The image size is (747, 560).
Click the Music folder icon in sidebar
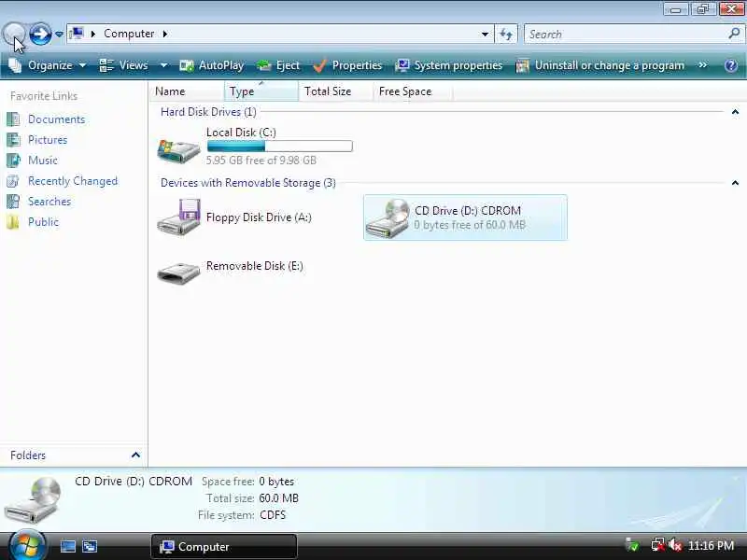click(x=13, y=160)
